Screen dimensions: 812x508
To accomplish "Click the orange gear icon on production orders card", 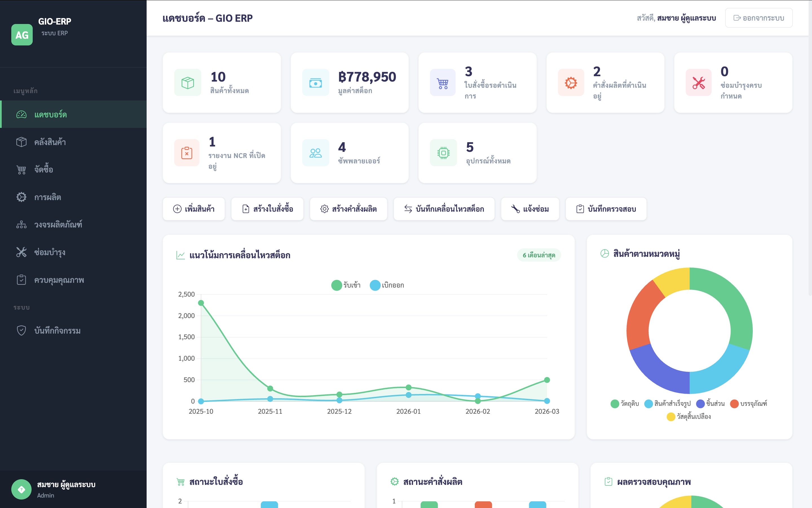I will point(571,83).
